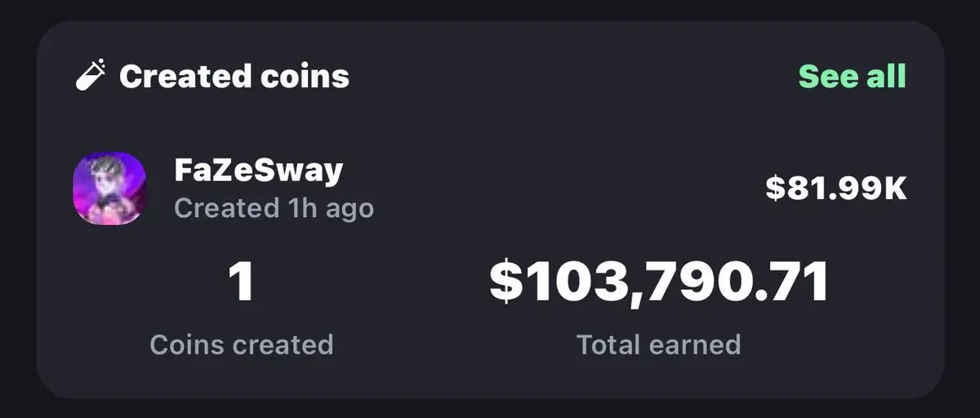Select the FaZeSway coin name
The height and width of the screenshot is (418, 980).
click(259, 171)
